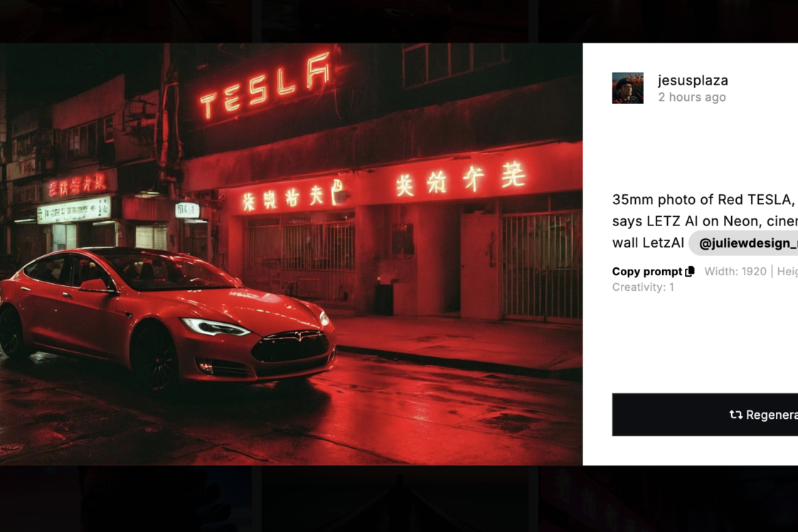Click the truncated Height label beside Width
The height and width of the screenshot is (532, 798).
point(787,272)
